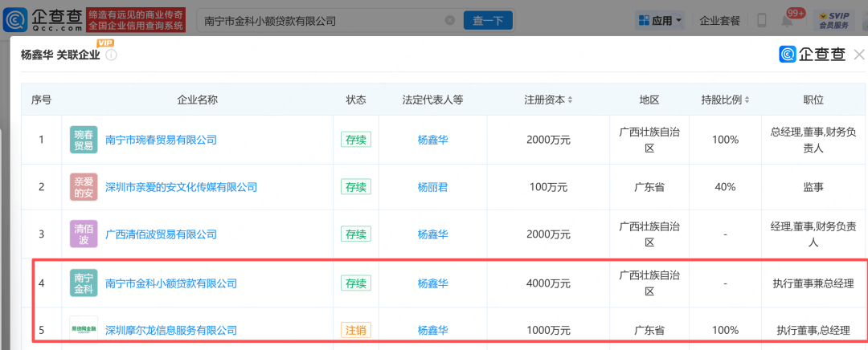Click the 注销 status tag
Screen dimensions: 868x350
pos(356,331)
